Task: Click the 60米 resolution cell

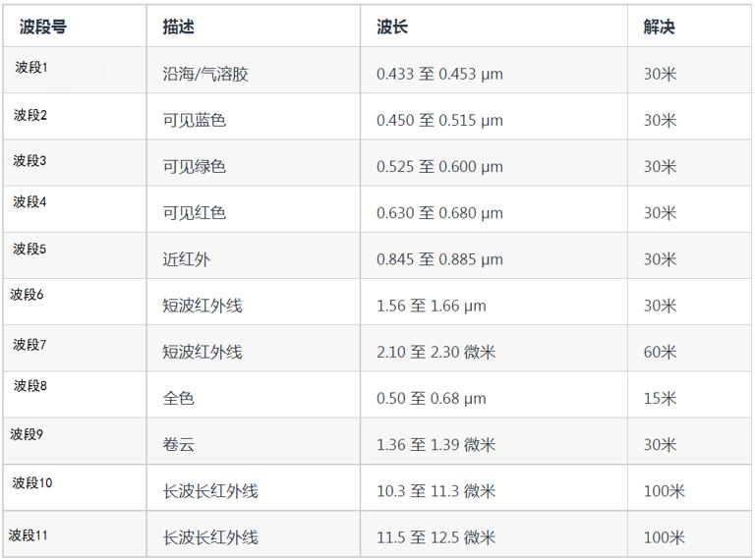Action: pyautogui.click(x=660, y=352)
